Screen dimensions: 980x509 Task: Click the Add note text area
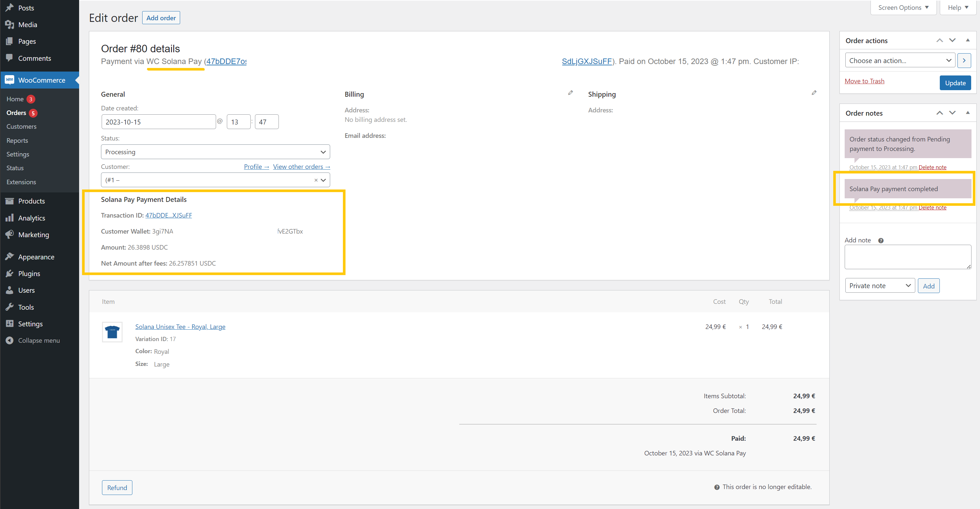click(908, 257)
